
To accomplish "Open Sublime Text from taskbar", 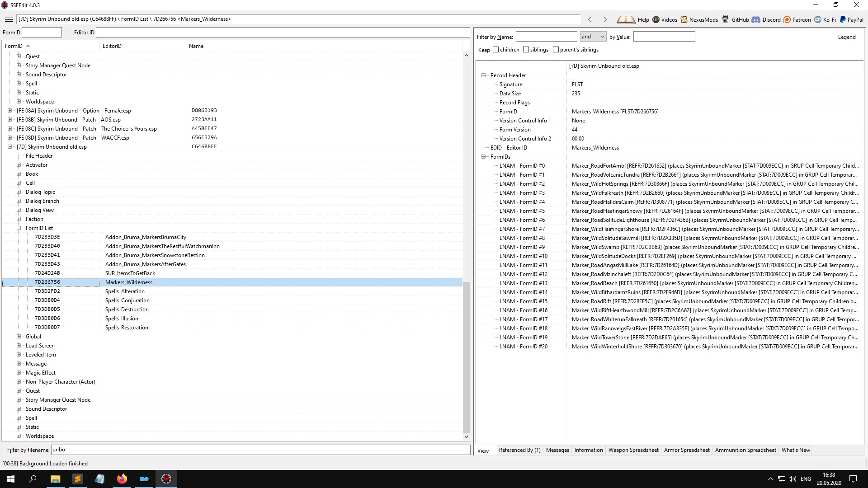I will pyautogui.click(x=77, y=479).
